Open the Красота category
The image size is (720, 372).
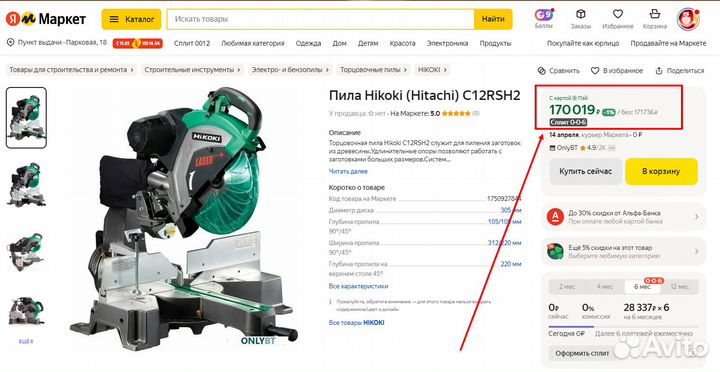[402, 44]
